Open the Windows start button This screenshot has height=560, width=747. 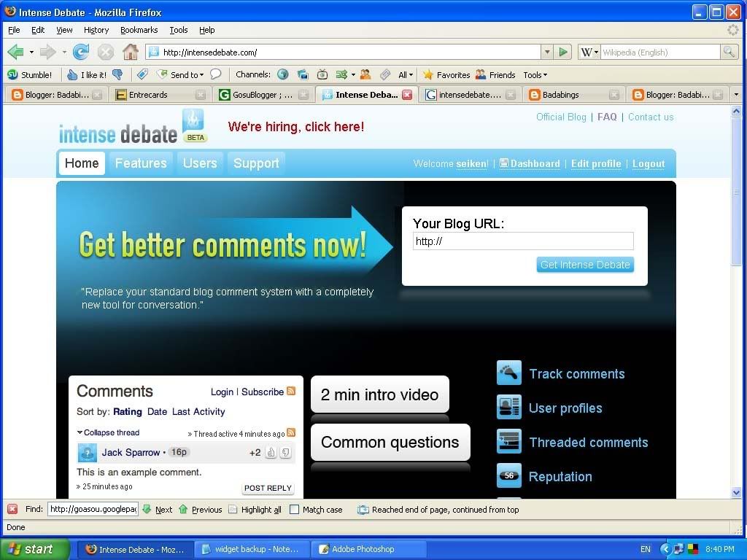[x=34, y=549]
